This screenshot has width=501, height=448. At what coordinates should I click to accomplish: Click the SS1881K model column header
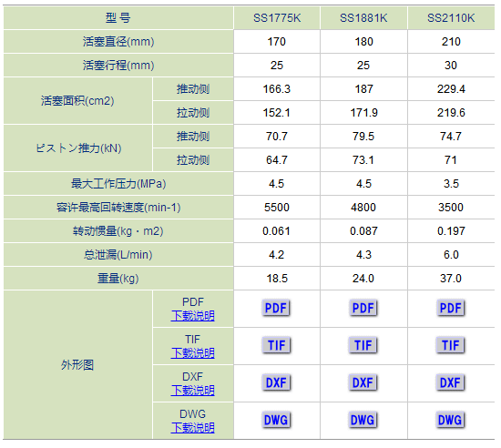point(363,18)
